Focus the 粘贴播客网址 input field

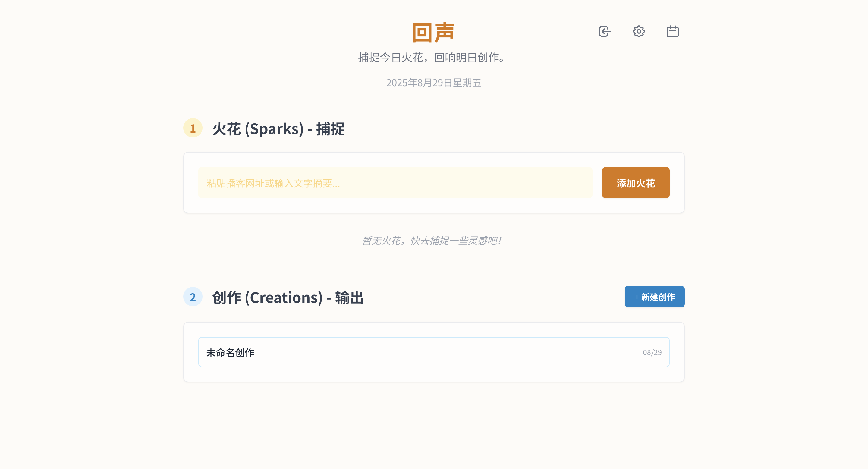(395, 183)
